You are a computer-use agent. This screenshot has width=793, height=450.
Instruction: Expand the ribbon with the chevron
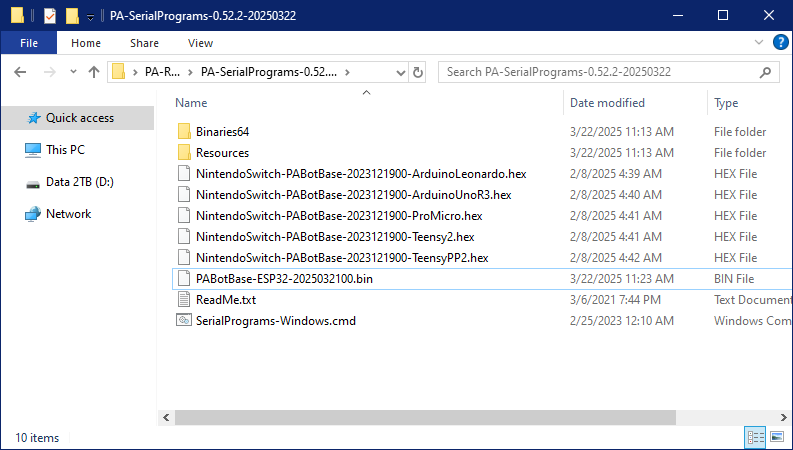tap(758, 43)
